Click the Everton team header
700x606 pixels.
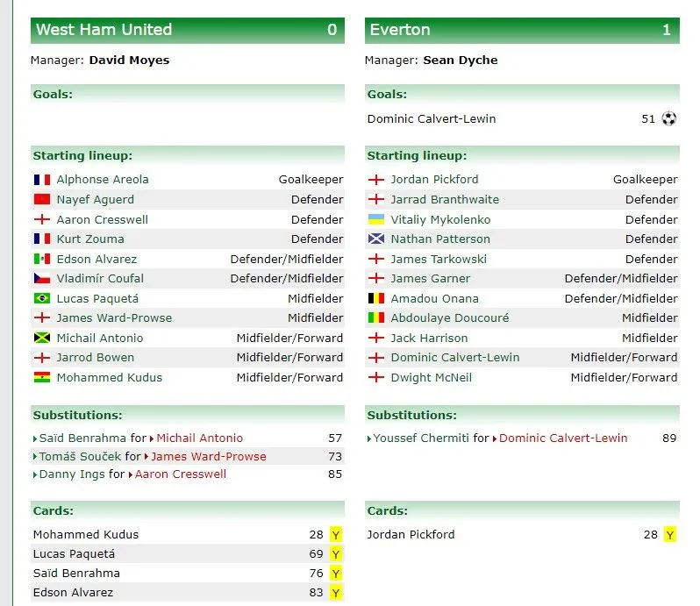(x=400, y=30)
